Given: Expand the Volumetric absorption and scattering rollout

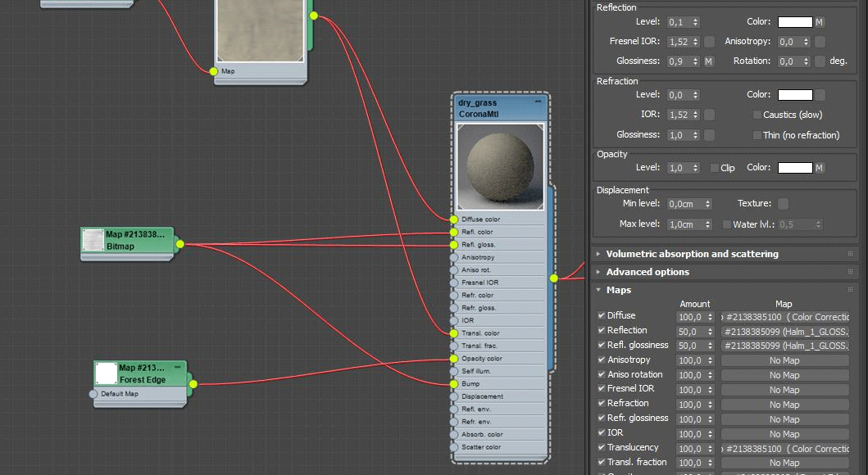Looking at the screenshot, I should (x=692, y=254).
